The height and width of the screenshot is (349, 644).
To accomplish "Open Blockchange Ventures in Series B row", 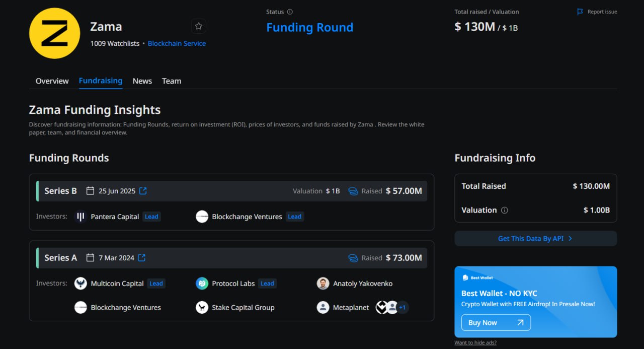I will [247, 217].
